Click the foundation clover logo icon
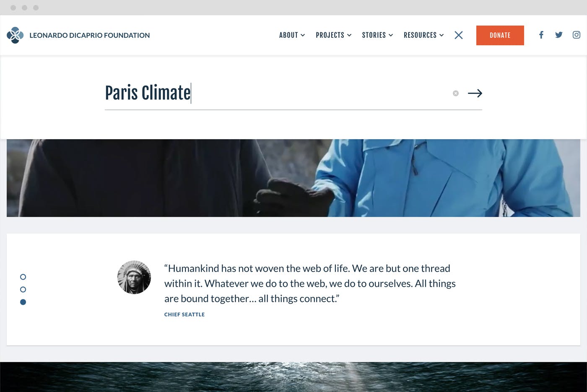587x392 pixels. [15, 35]
